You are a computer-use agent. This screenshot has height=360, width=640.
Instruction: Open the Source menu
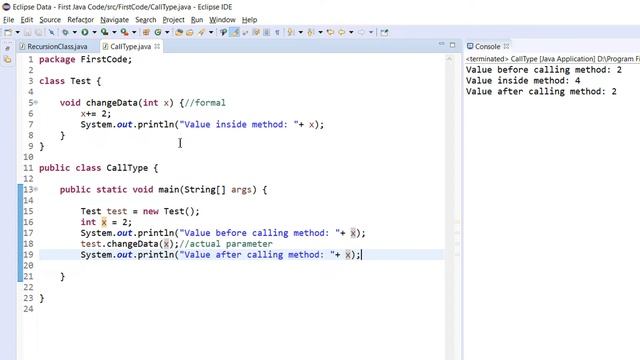pyautogui.click(x=50, y=20)
